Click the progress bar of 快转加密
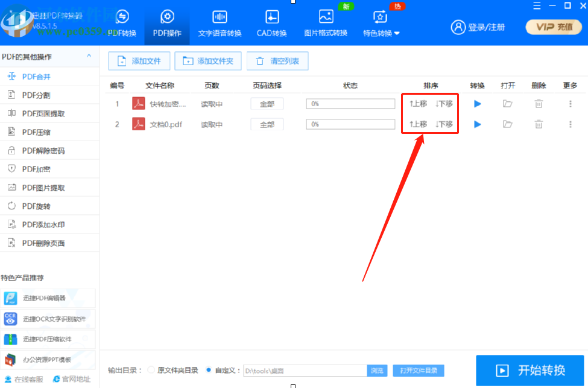Viewport: 588px width, 388px height. click(x=350, y=103)
